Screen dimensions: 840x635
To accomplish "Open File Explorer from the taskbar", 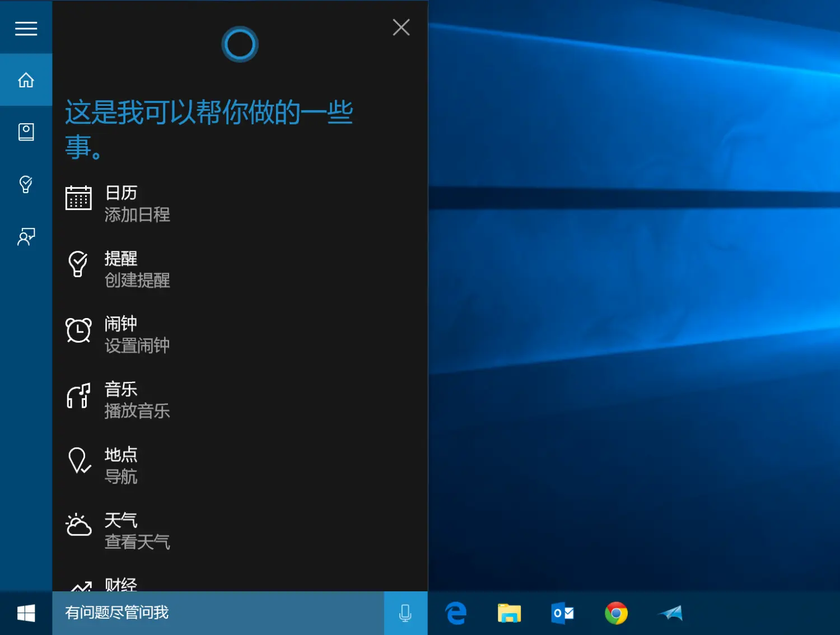I will tap(509, 613).
